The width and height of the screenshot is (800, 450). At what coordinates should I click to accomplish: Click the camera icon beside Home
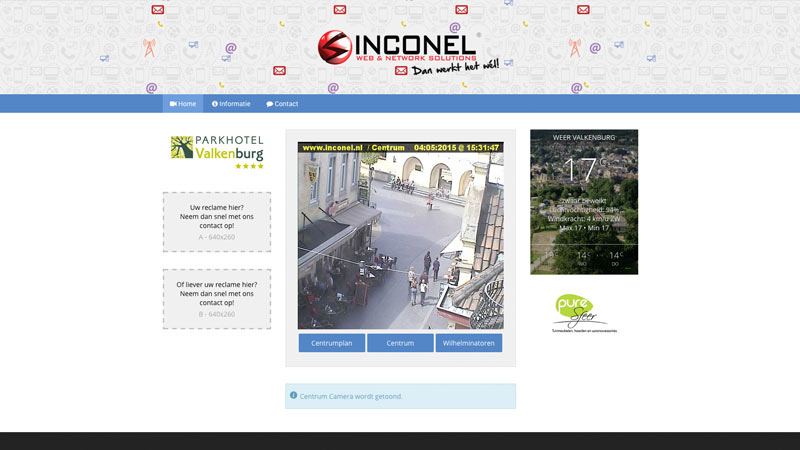pyautogui.click(x=173, y=104)
